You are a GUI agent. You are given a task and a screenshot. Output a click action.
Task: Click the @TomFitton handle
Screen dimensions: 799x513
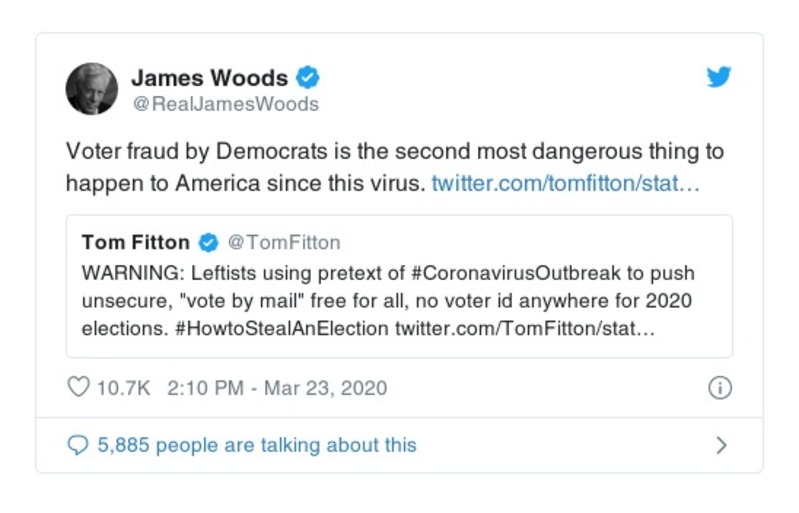click(x=284, y=242)
